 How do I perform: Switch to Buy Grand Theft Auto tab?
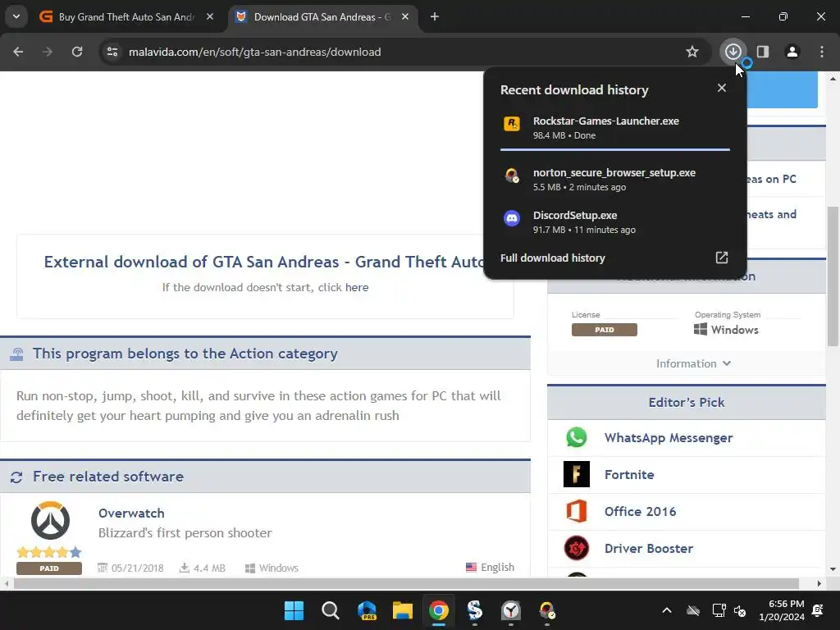[x=127, y=16]
